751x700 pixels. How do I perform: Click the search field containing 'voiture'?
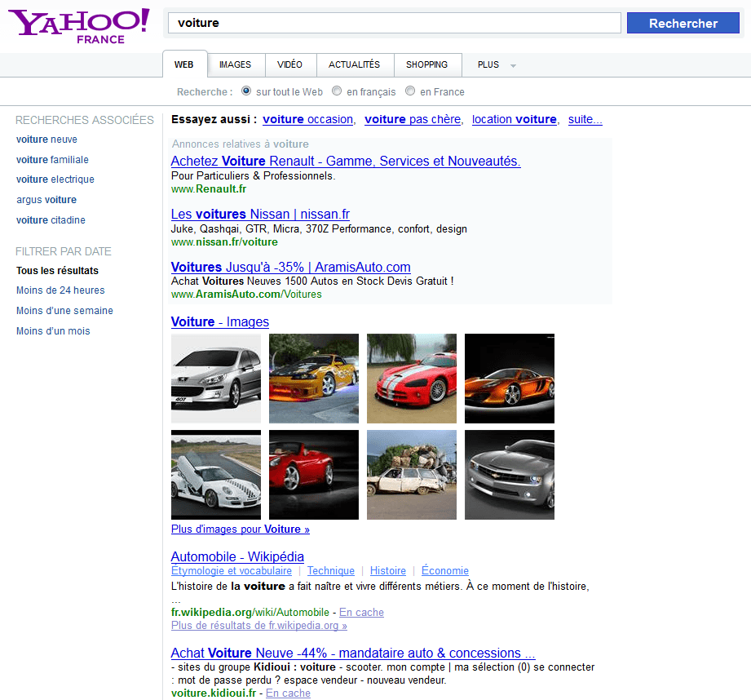[x=394, y=23]
